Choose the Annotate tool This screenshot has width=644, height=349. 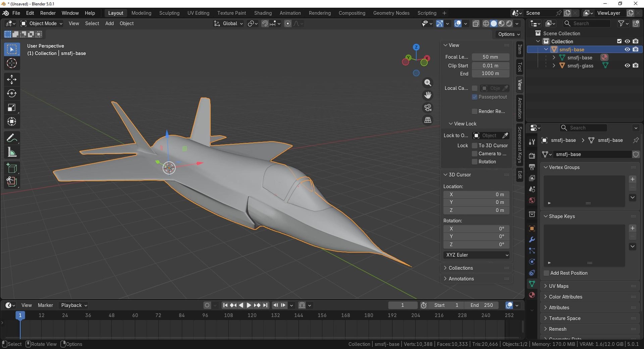pyautogui.click(x=12, y=138)
